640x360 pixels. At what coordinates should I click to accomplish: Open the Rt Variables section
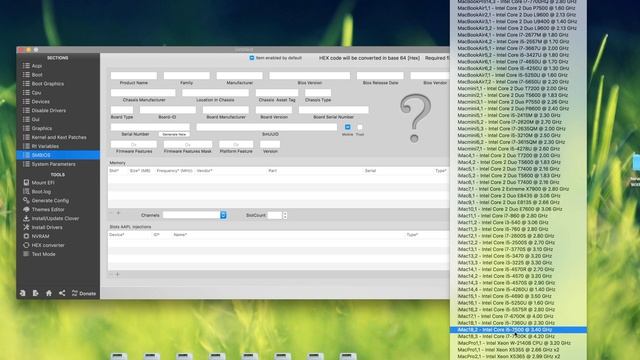[45, 146]
